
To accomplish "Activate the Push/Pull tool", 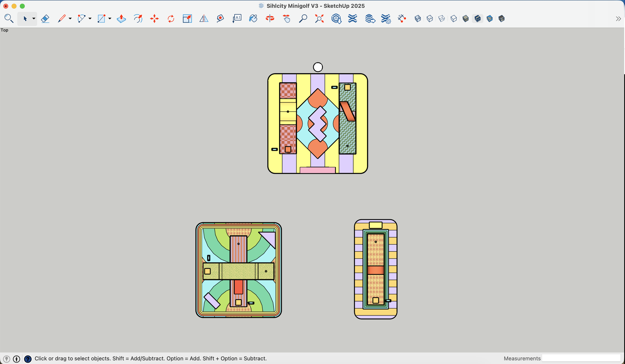I will [x=121, y=19].
